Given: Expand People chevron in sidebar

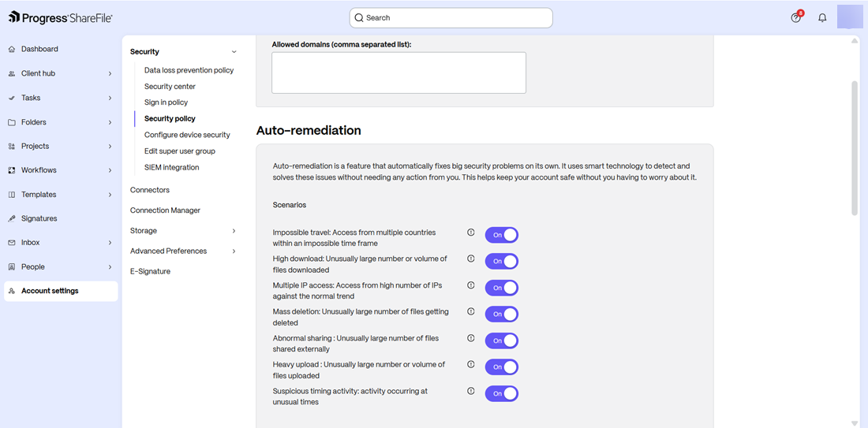Looking at the screenshot, I should 110,266.
